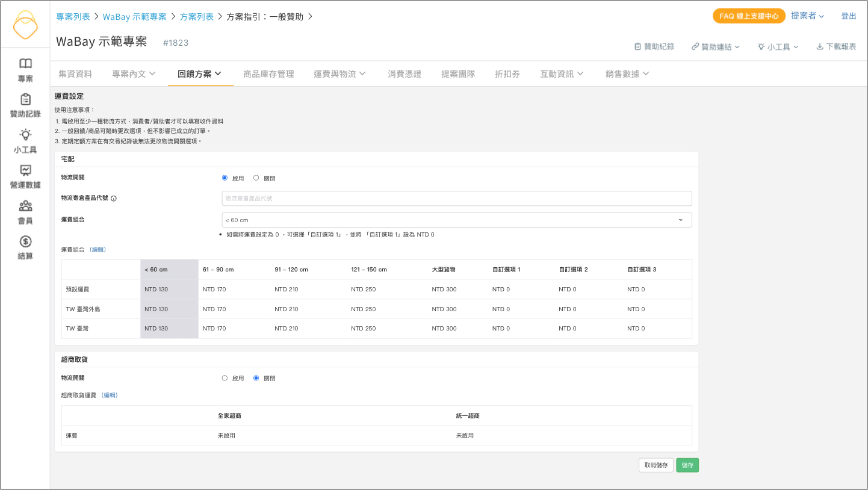Expand the 運費與物流 tab dropdown
This screenshot has width=868, height=490.
(341, 74)
